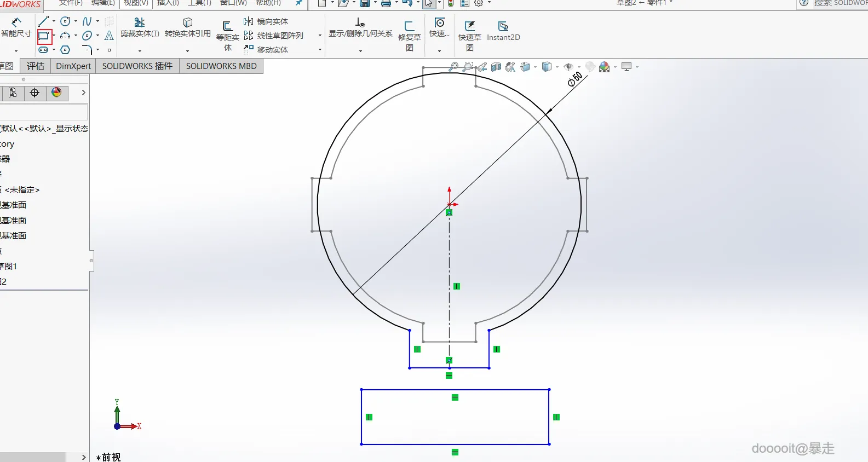The height and width of the screenshot is (462, 868).
Task: Open the 工具(T) menu
Action: 199,3
